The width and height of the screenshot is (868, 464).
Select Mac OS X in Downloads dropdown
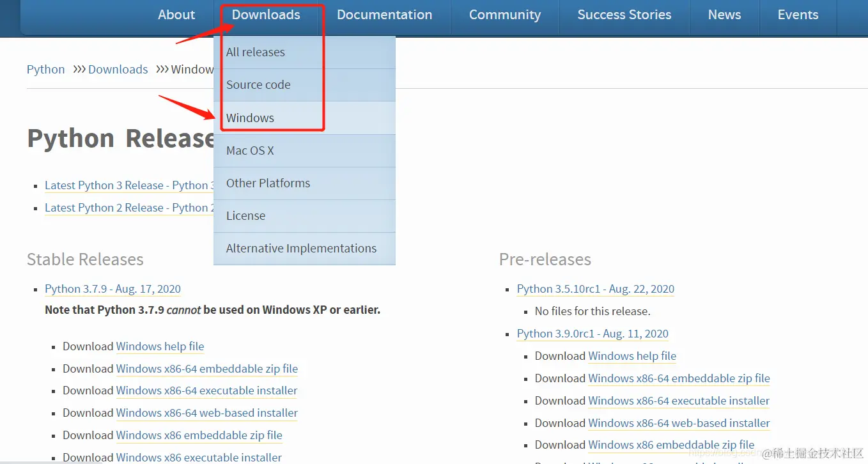(x=304, y=151)
